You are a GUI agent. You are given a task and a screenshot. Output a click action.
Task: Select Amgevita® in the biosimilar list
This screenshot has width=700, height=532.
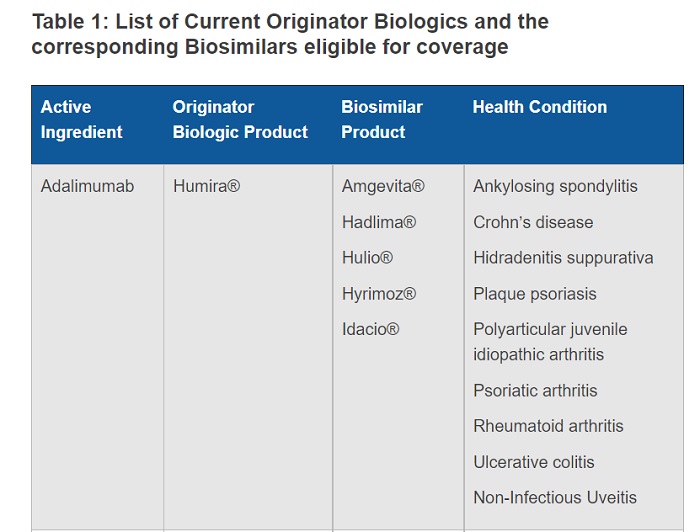383,186
